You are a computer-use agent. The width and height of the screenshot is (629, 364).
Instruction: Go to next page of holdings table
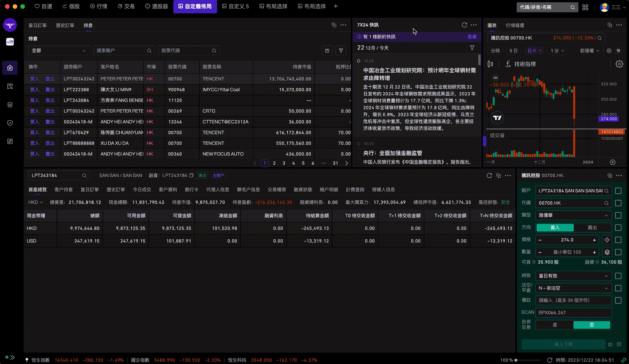346,163
